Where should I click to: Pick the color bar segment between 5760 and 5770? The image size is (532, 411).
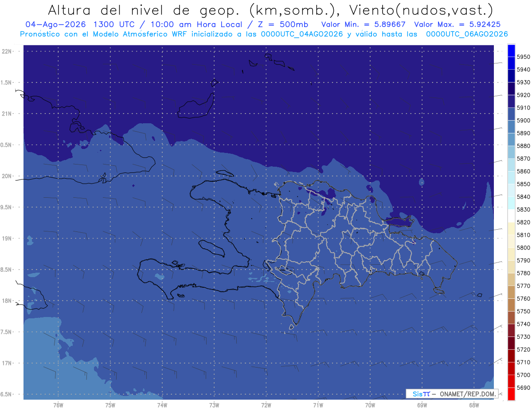pos(511,292)
